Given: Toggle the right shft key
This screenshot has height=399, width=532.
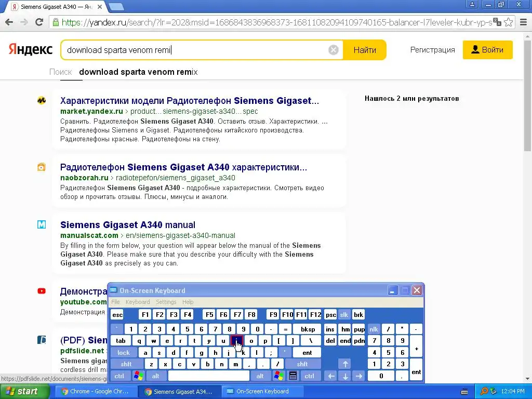Looking at the screenshot, I should (x=302, y=364).
